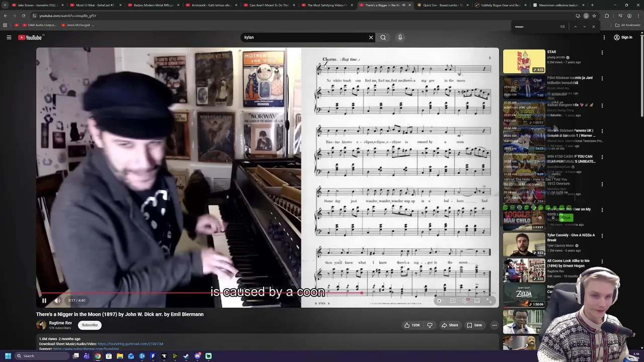Open the Jenna McDougall bookmark
Image resolution: width=644 pixels, height=362 pixels.
(78, 25)
